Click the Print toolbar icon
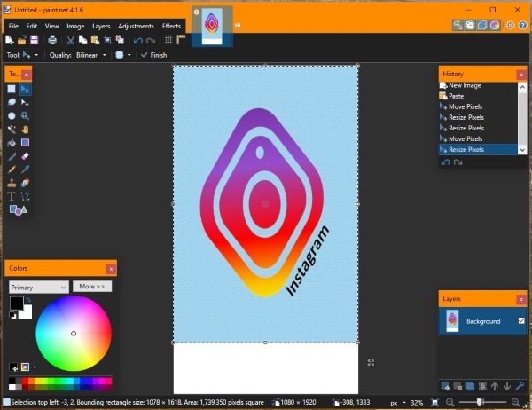This screenshot has height=410, width=532. (52, 41)
